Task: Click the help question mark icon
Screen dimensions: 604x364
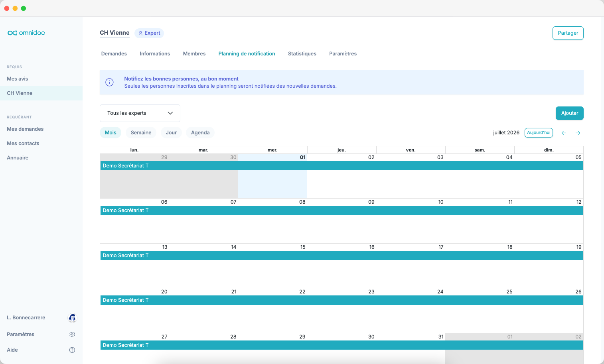Action: point(72,350)
